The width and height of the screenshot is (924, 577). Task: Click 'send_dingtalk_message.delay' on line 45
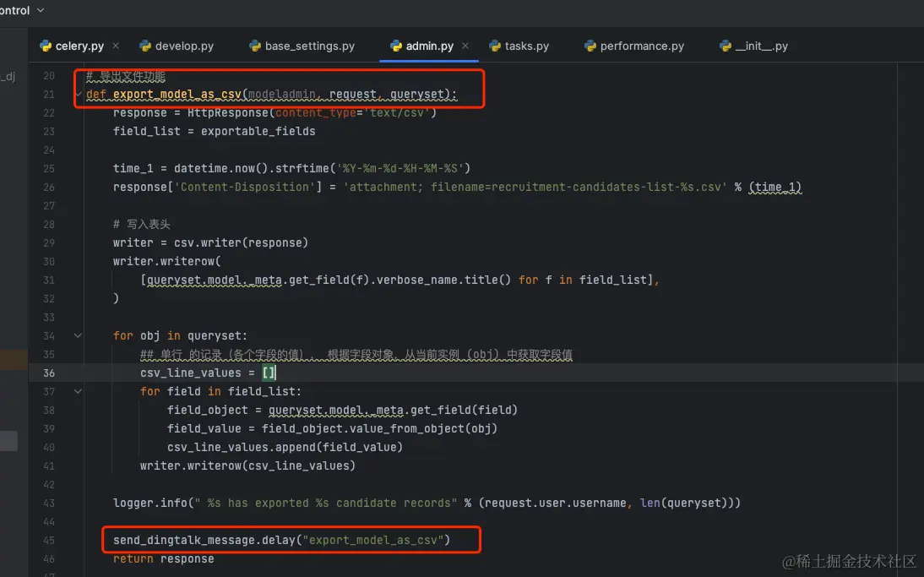tap(204, 541)
